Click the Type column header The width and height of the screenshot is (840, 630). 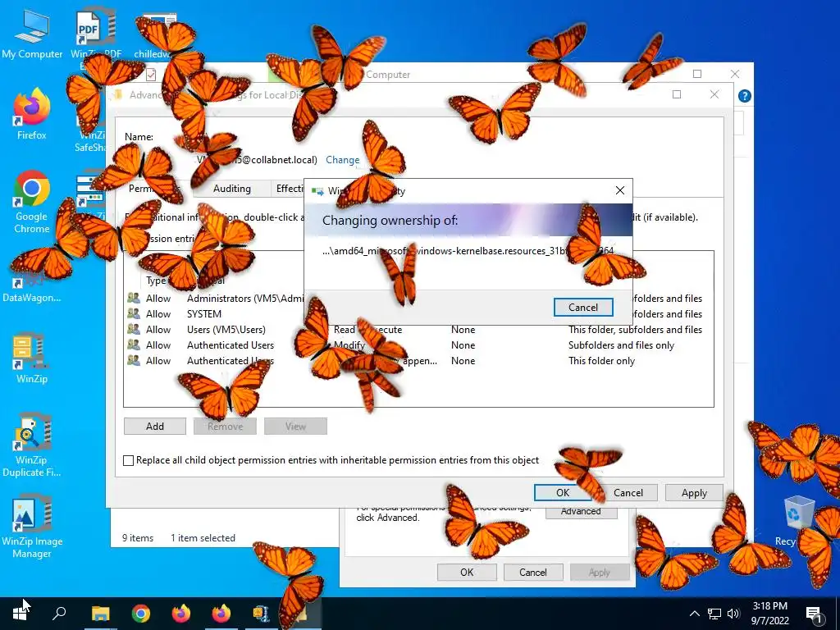(156, 281)
